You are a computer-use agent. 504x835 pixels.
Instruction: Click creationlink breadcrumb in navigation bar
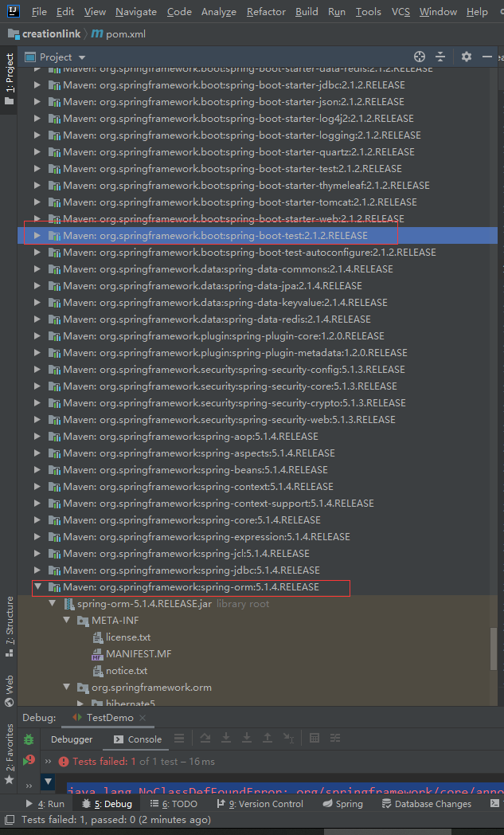[45, 33]
